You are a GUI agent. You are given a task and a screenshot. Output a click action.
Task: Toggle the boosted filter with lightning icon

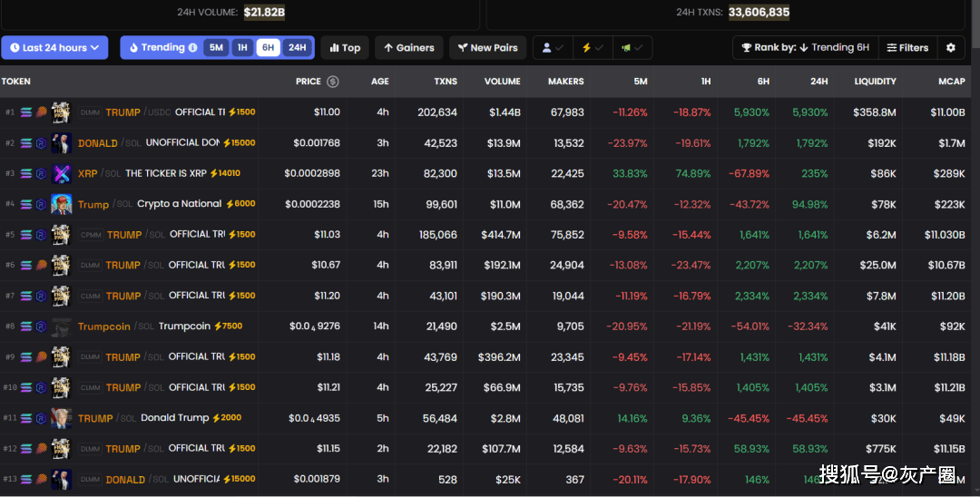(593, 47)
